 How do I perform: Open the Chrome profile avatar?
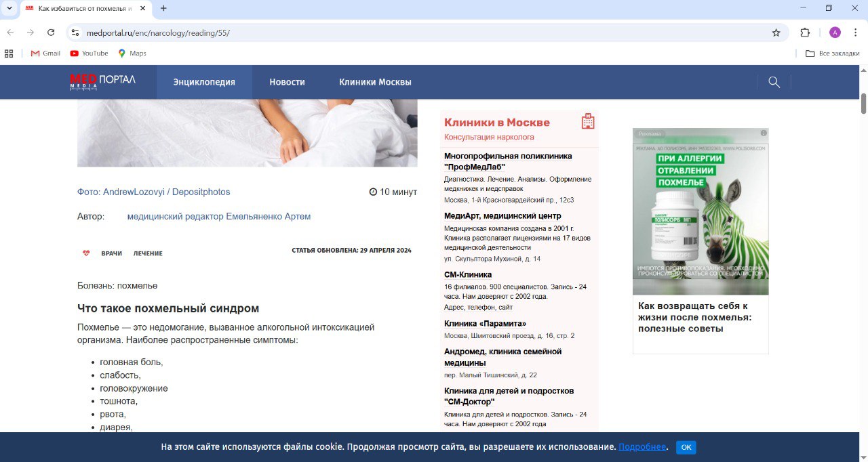(835, 33)
